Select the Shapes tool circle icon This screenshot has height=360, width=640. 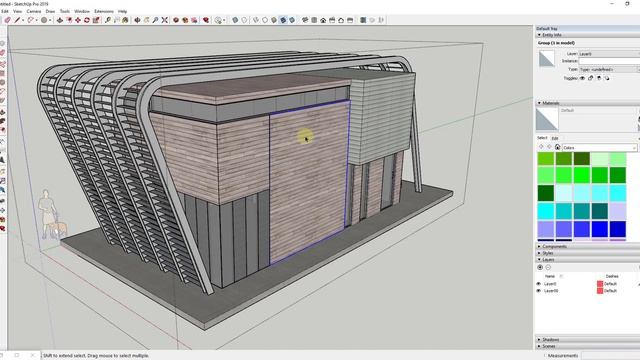point(44,20)
